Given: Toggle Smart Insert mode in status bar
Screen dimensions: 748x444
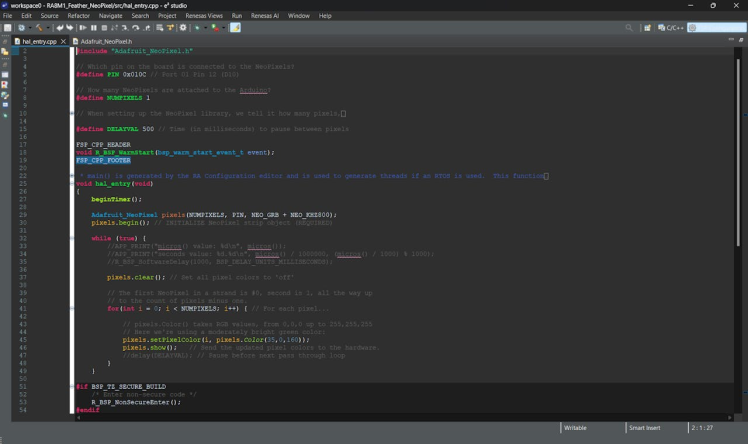Looking at the screenshot, I should coord(644,428).
